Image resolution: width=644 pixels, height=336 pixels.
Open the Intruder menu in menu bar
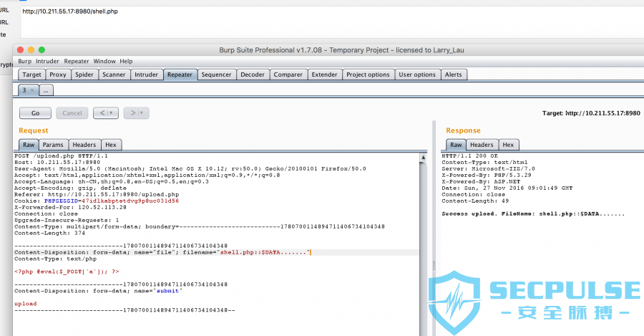click(x=47, y=62)
